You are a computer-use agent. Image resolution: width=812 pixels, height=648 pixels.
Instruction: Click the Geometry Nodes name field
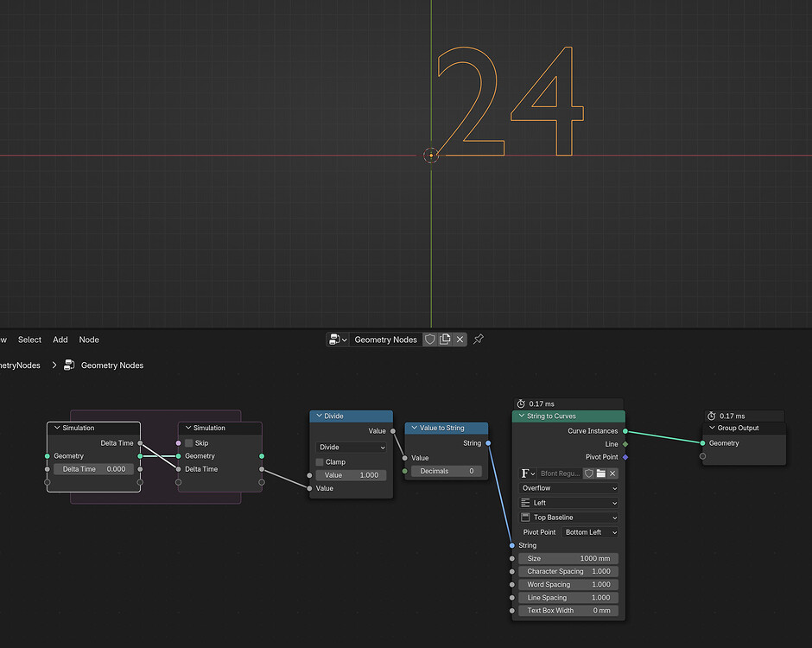(x=386, y=340)
